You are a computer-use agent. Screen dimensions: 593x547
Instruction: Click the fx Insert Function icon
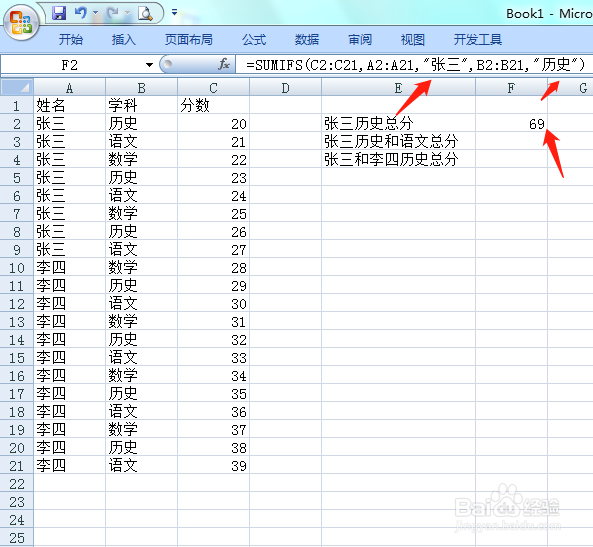coord(224,64)
